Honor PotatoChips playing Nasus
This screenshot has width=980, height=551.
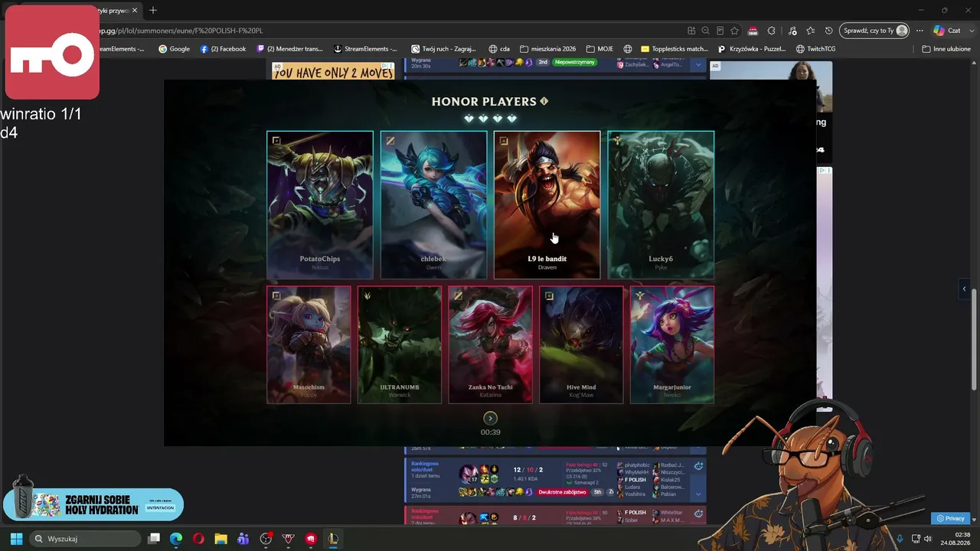320,205
